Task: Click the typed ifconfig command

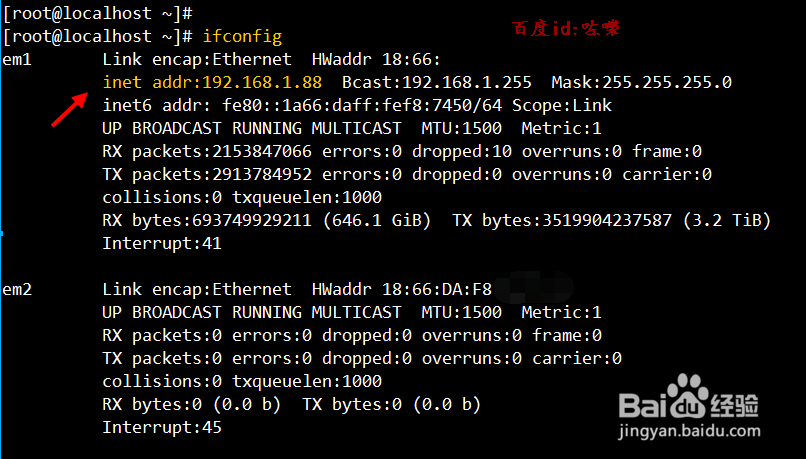Action: 242,37
